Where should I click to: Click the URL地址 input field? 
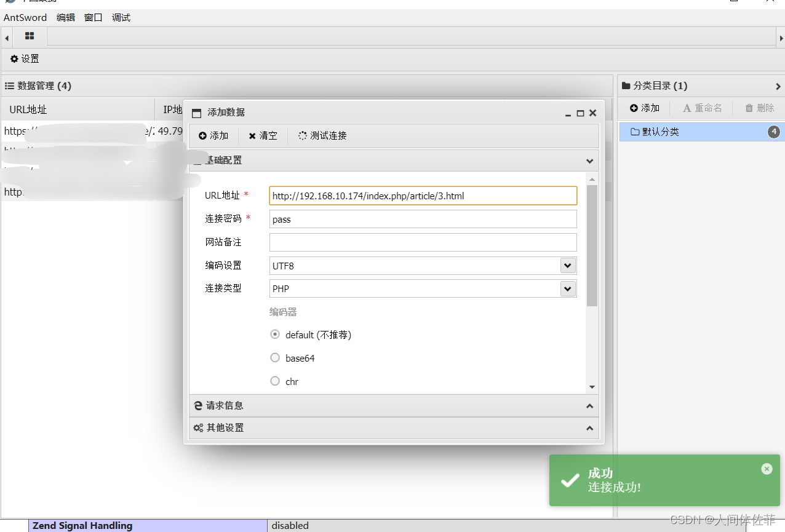pyautogui.click(x=423, y=196)
